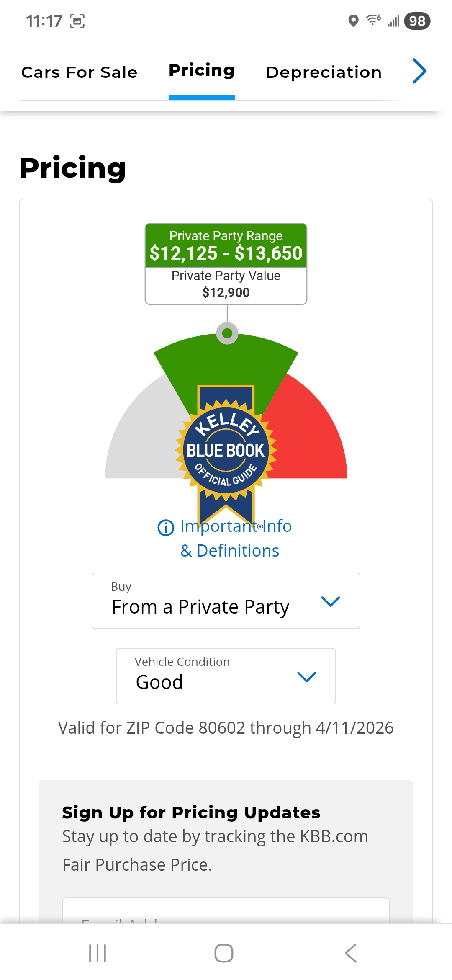Image resolution: width=452 pixels, height=980 pixels.
Task: Tap the info circle icon beside Important Info
Action: (166, 528)
